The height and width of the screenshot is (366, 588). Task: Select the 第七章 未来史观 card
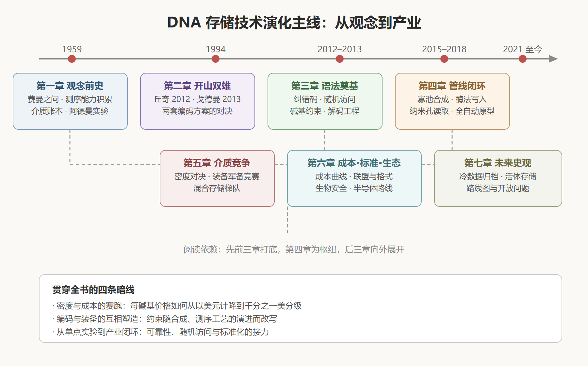pyautogui.click(x=498, y=178)
